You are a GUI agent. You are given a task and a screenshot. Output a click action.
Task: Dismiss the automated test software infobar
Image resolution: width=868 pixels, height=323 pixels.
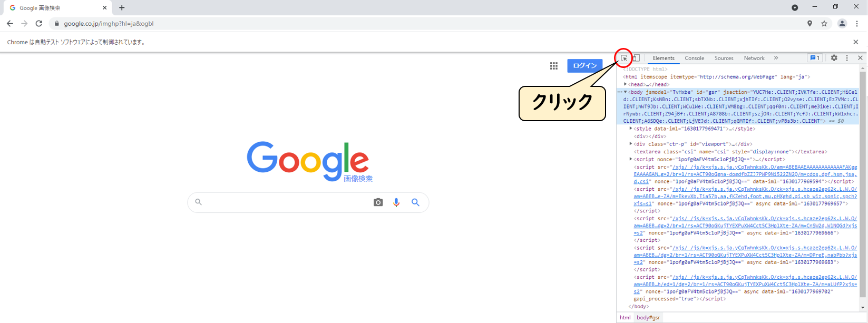click(x=856, y=42)
